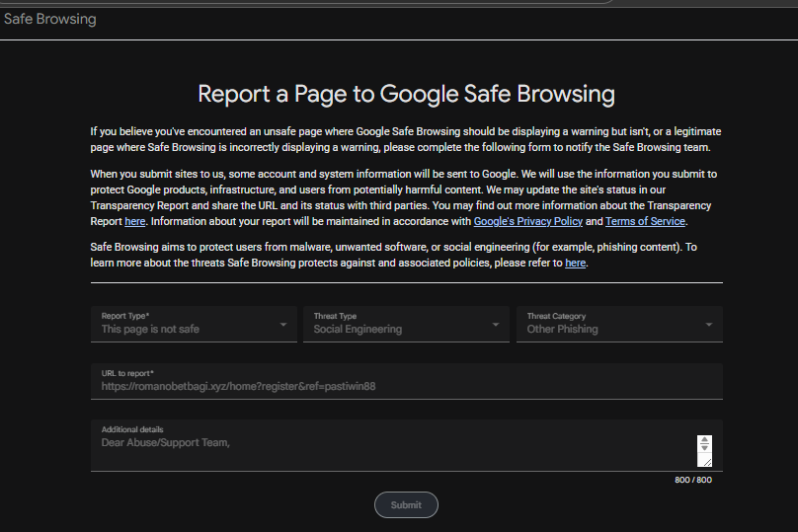Click the Safe Browsing header title
The height and width of the screenshot is (532, 798).
49,19
